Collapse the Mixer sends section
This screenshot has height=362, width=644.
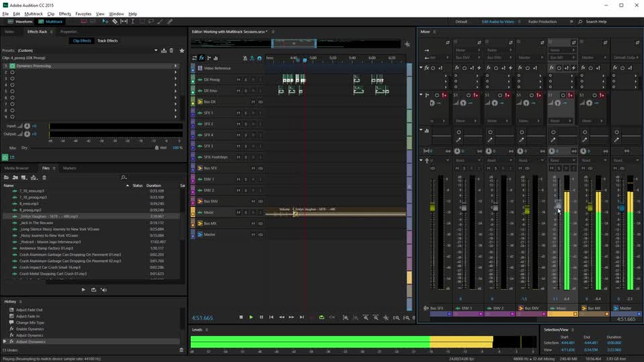coord(421,95)
